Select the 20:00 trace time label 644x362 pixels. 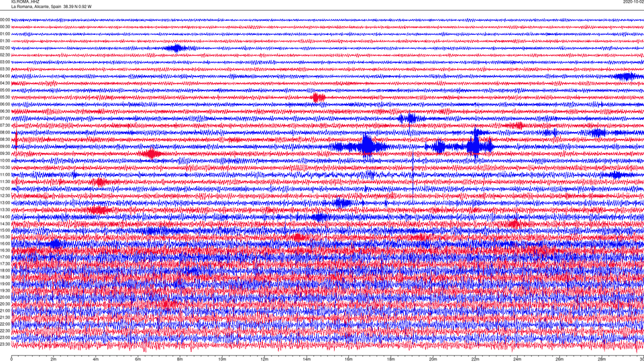coord(5,297)
